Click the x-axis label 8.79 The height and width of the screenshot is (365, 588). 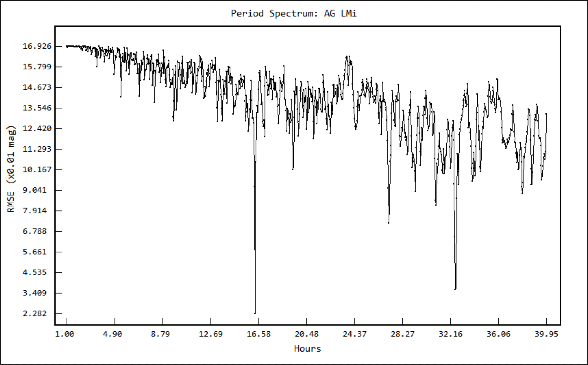tap(161, 334)
